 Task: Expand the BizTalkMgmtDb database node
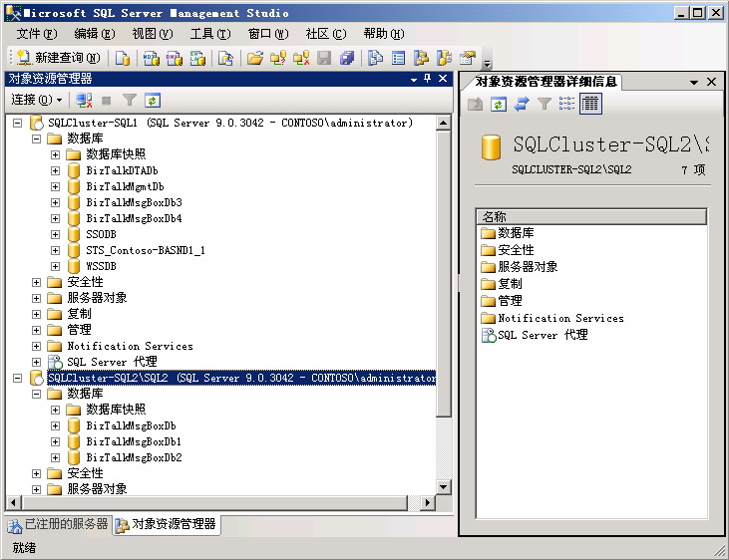click(x=55, y=186)
